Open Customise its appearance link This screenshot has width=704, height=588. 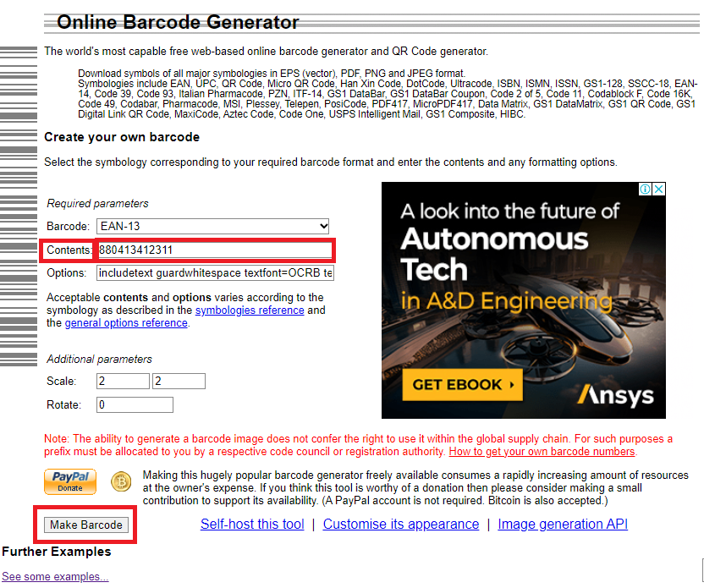click(401, 524)
